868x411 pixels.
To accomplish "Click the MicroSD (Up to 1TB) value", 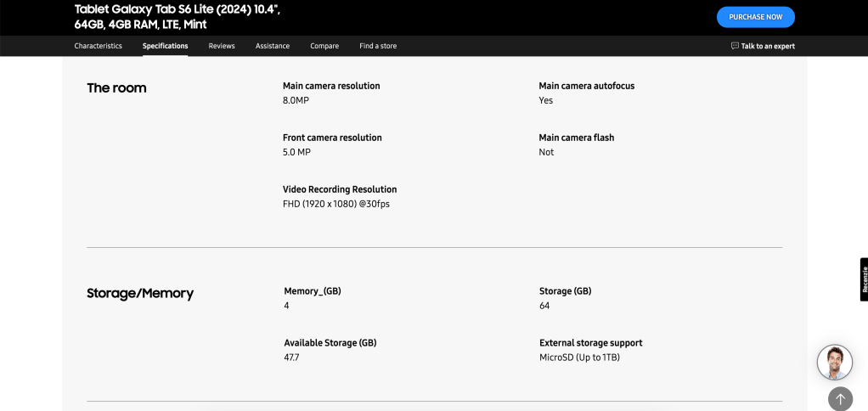I will tap(579, 358).
